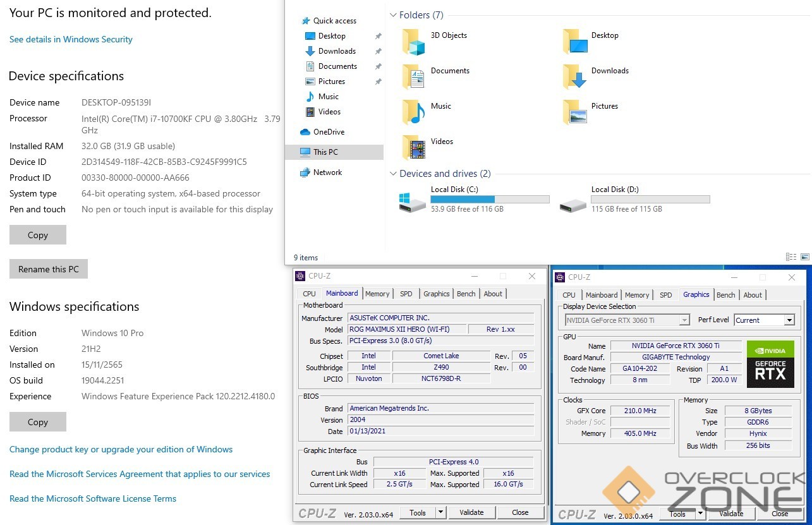Switch to details view in Explorer
Image resolution: width=812 pixels, height=525 pixels.
[791, 257]
